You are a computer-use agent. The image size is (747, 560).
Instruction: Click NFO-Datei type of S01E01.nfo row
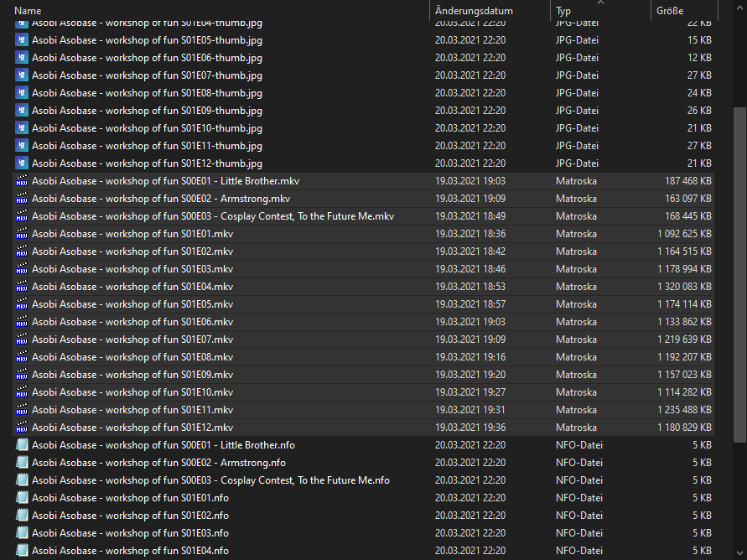[x=578, y=498]
